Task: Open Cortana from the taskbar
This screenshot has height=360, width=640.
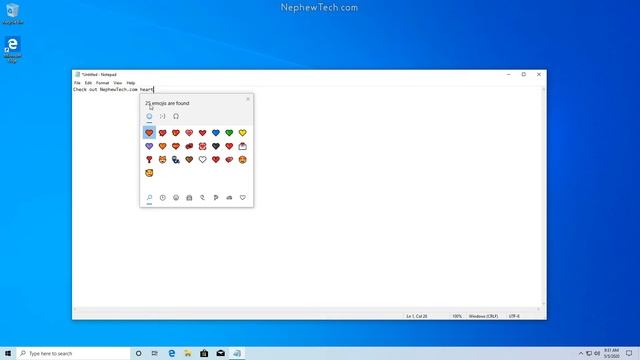Action: [138, 353]
